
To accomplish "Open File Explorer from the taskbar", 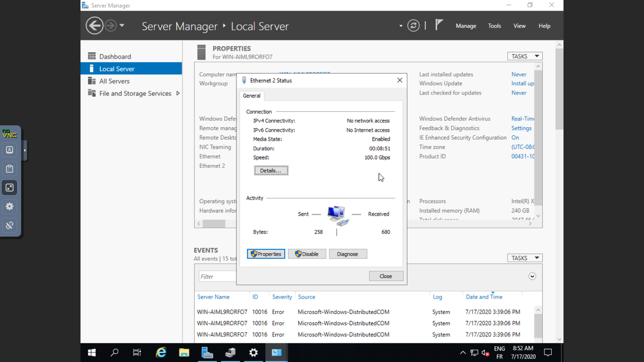I will (x=184, y=353).
